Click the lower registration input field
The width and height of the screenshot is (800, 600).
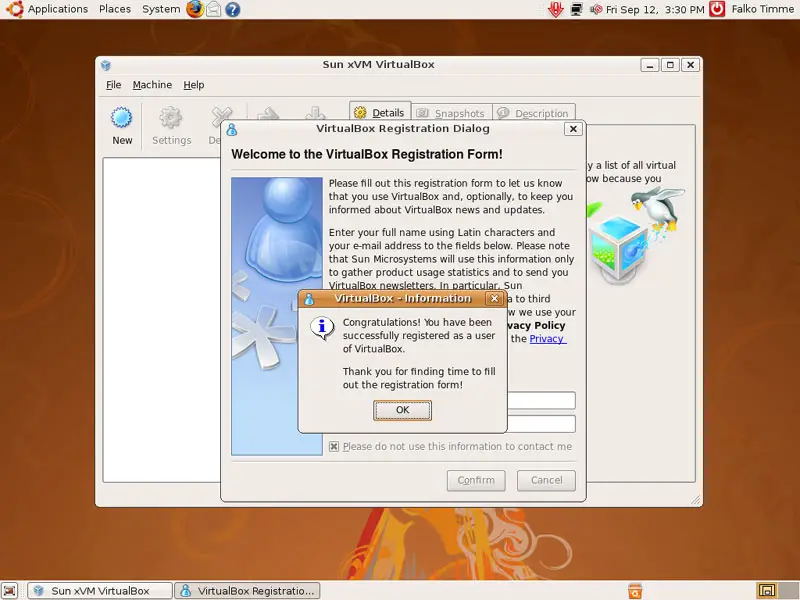[541, 424]
